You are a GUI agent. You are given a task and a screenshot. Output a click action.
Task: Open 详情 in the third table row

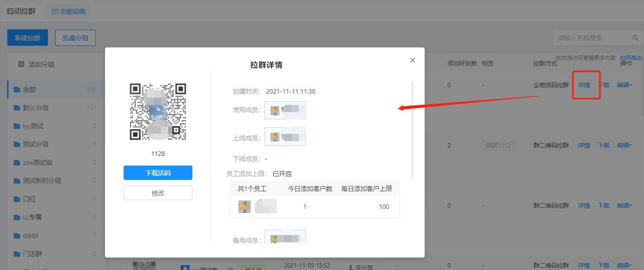[584, 205]
